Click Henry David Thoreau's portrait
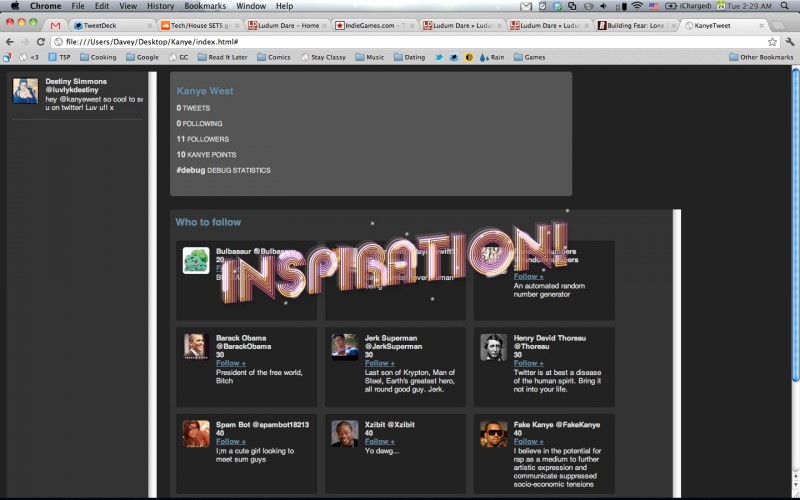Viewport: 800px width, 500px height. coord(493,347)
